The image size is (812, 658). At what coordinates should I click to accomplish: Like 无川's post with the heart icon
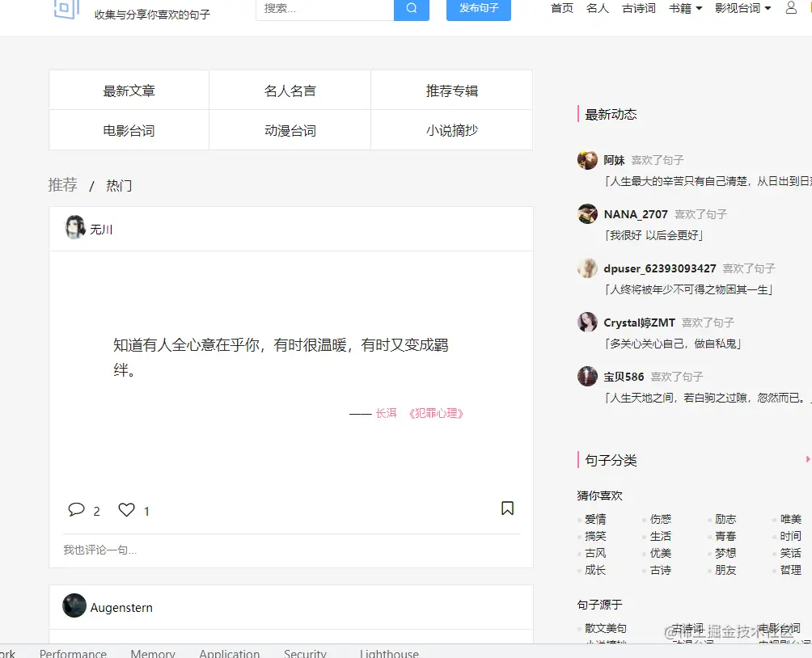(x=126, y=510)
